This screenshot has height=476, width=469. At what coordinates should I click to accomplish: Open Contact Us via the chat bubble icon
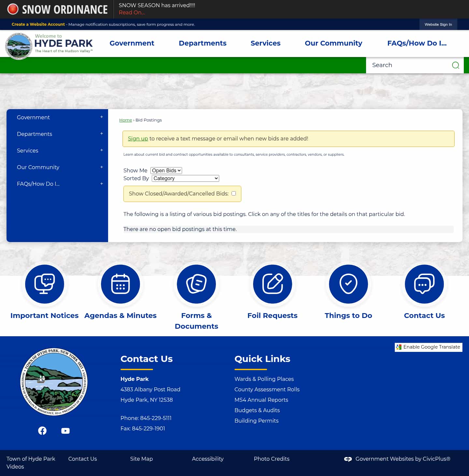(x=424, y=284)
